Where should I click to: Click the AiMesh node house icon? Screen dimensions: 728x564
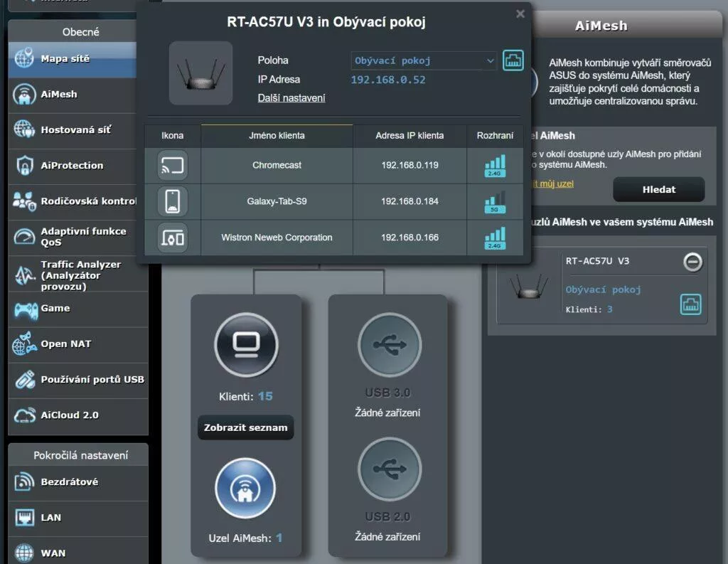pyautogui.click(x=245, y=489)
